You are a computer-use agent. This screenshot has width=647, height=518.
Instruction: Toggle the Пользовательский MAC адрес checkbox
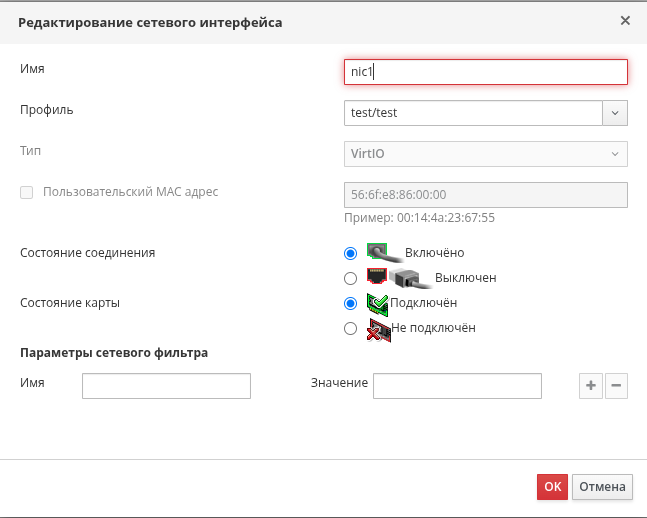26,192
